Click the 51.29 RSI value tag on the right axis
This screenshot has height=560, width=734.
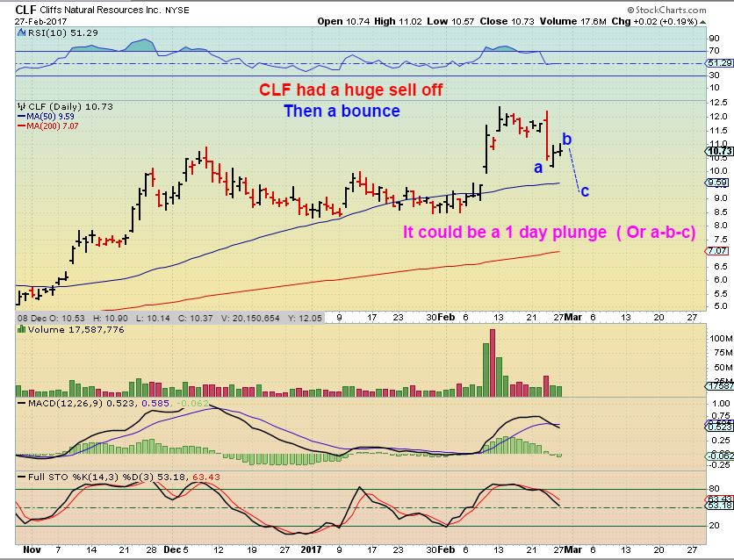click(720, 63)
